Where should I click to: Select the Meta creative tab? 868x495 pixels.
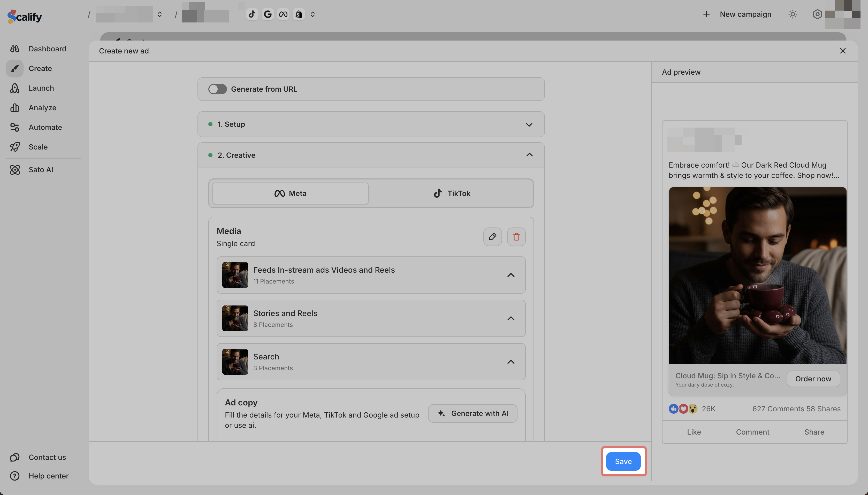click(290, 193)
